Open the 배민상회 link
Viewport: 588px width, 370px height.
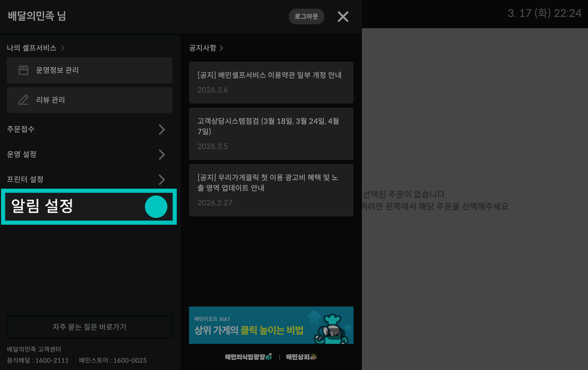point(302,357)
